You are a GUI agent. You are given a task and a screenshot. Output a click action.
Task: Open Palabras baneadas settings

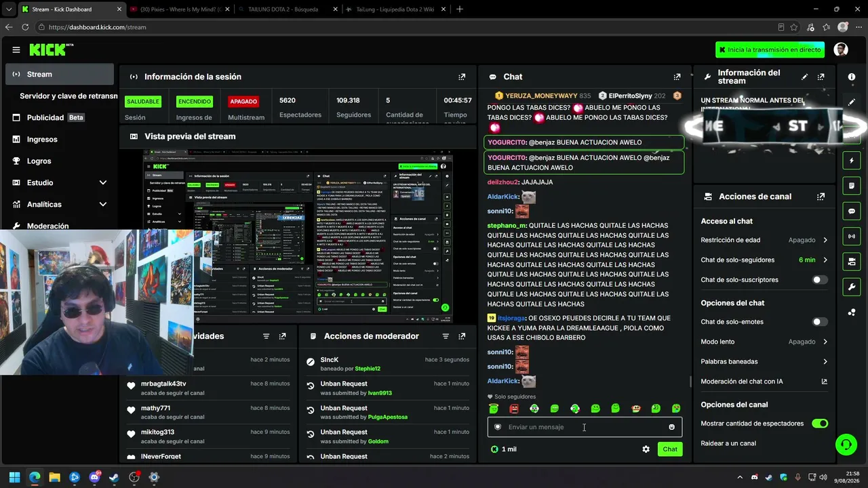tap(764, 361)
